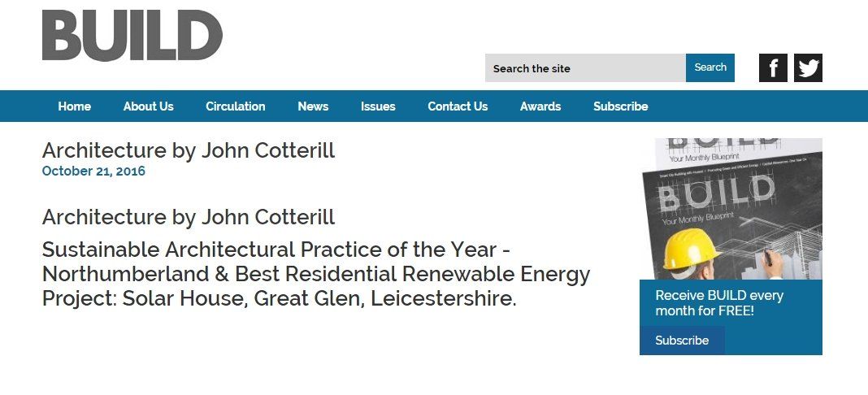The height and width of the screenshot is (395, 868).
Task: Open the Twitter bird icon
Action: point(808,68)
